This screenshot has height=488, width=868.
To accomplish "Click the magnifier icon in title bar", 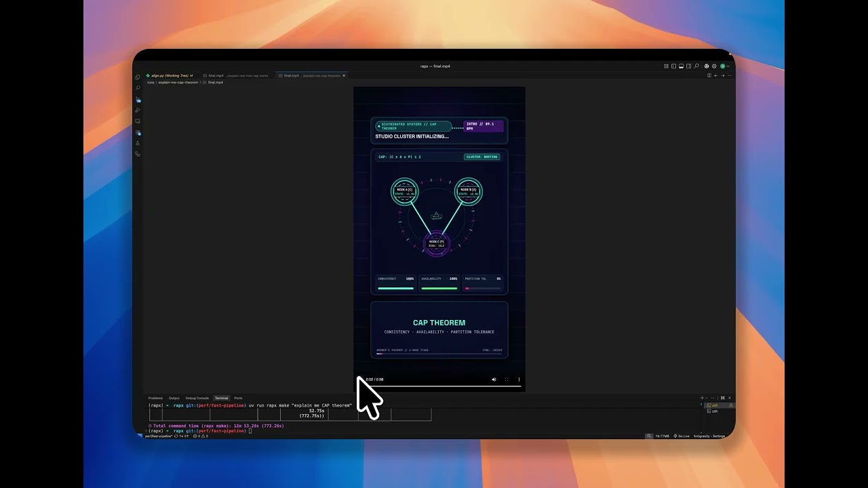I will (x=696, y=66).
